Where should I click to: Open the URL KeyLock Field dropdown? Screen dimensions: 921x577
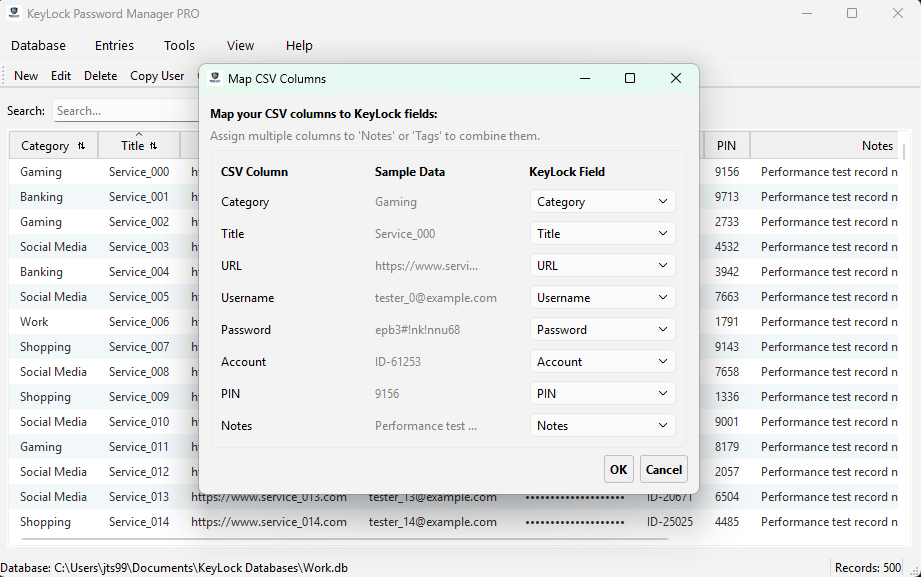tap(602, 266)
